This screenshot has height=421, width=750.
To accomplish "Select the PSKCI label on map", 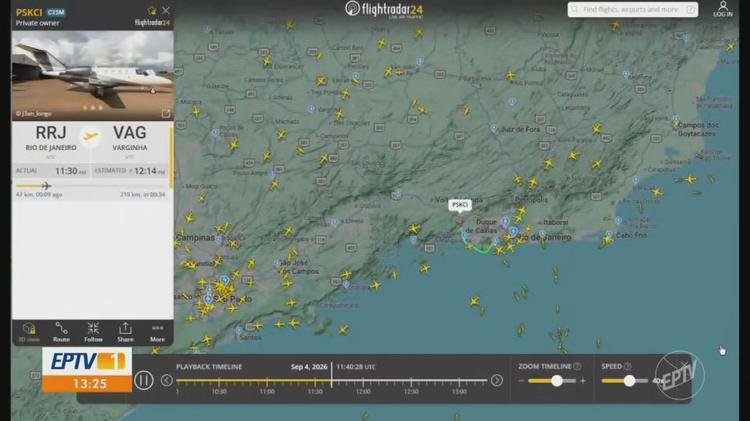I will [x=460, y=205].
